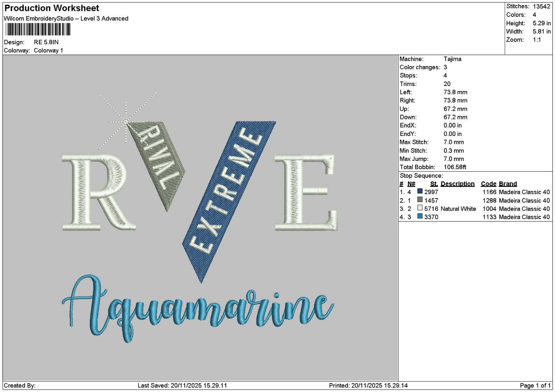Viewport: 555px width, 392px height.
Task: Click the EndX value 0.00 in
Action: pyautogui.click(x=452, y=126)
